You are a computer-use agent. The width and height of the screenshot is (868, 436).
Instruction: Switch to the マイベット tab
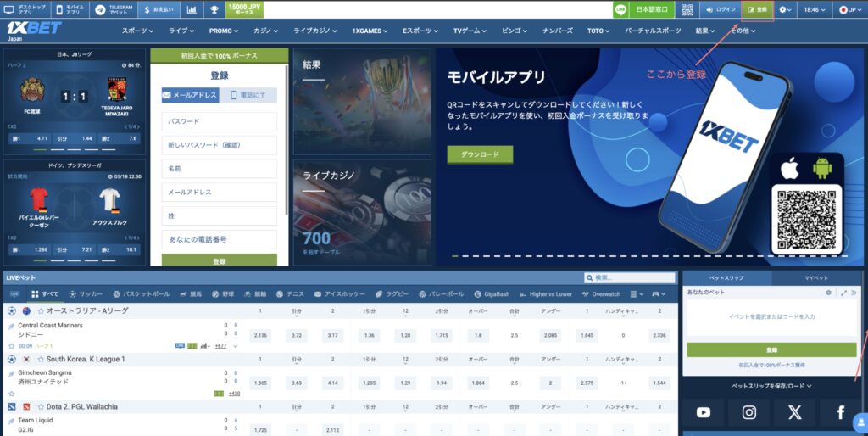pos(816,277)
